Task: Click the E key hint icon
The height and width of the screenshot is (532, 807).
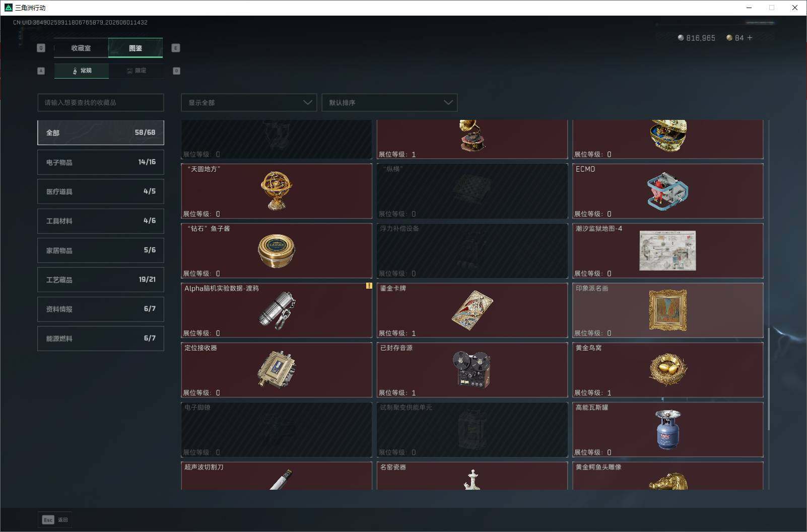Action: (x=176, y=48)
